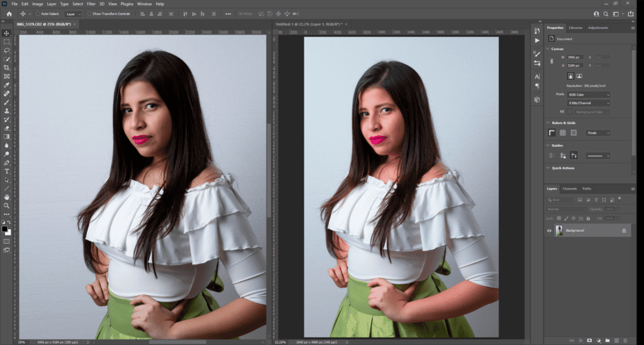Click the canvas width input field
The height and width of the screenshot is (345, 644).
pos(575,57)
